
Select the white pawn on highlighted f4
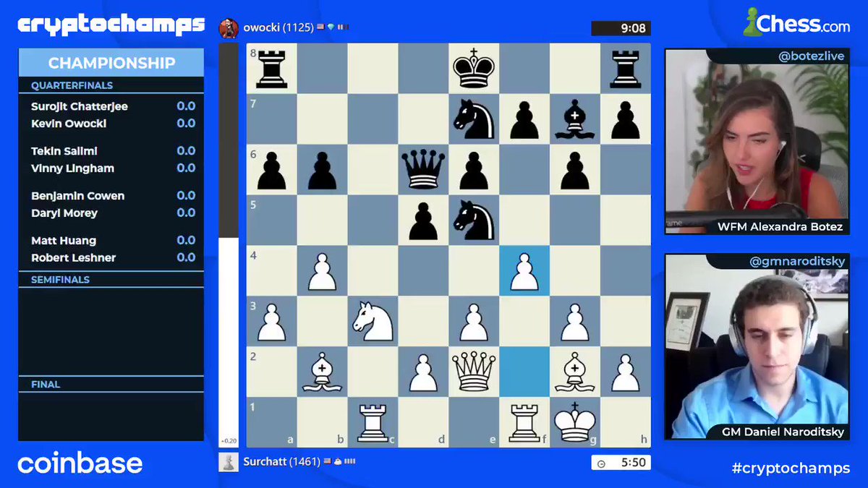pyautogui.click(x=524, y=271)
